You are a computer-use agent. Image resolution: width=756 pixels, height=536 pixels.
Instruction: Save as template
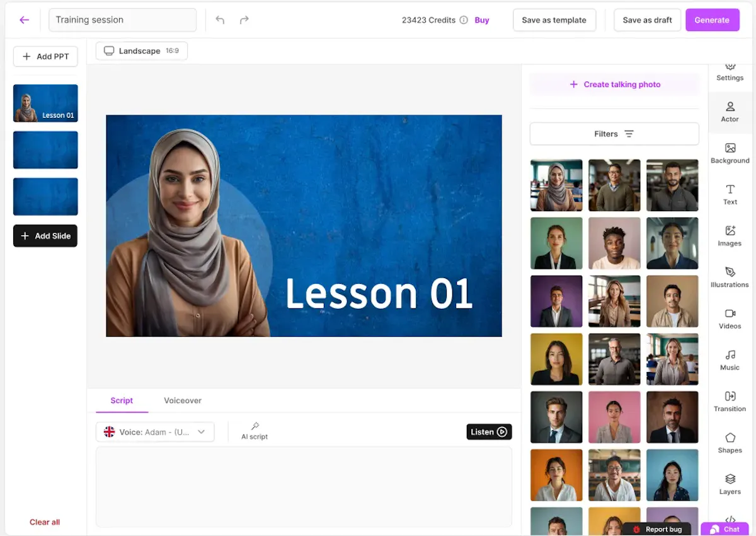point(554,20)
